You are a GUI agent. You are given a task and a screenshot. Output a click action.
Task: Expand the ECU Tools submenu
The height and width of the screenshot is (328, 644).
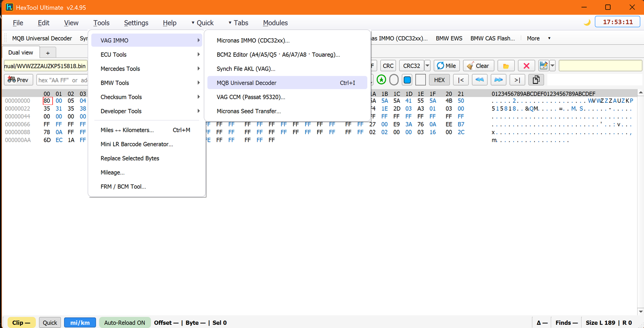(147, 54)
